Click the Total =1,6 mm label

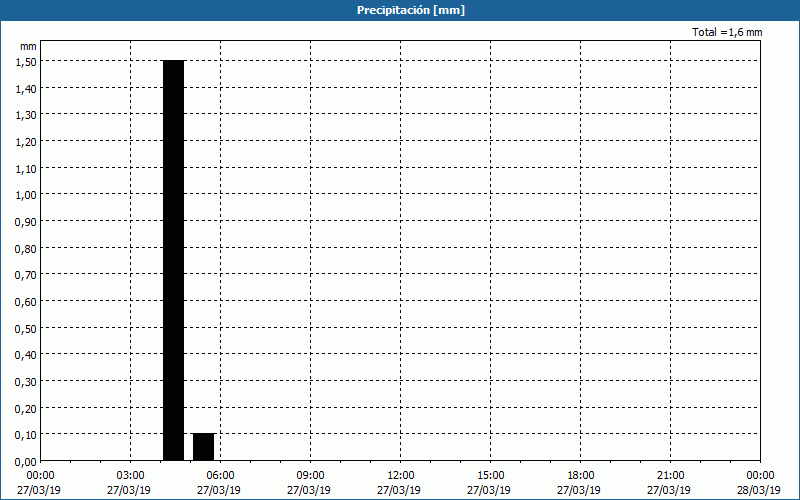[x=727, y=32]
